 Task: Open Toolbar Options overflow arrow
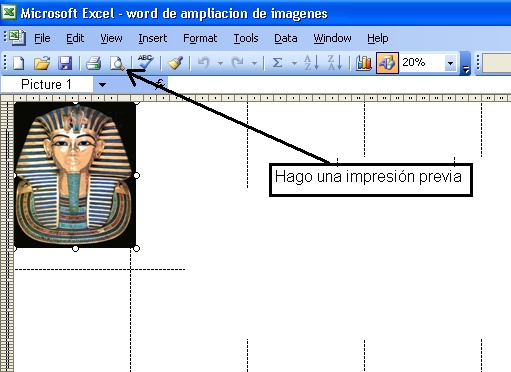(x=466, y=63)
